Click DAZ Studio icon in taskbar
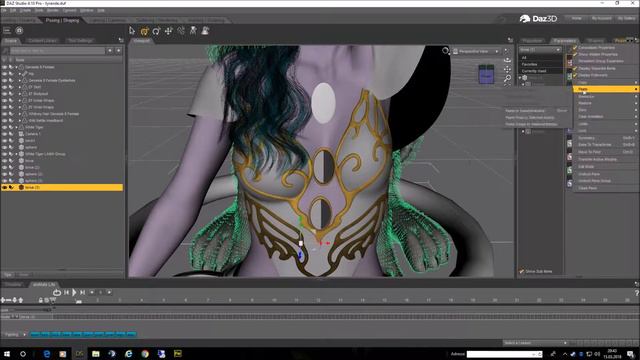640x360 pixels. [79, 354]
